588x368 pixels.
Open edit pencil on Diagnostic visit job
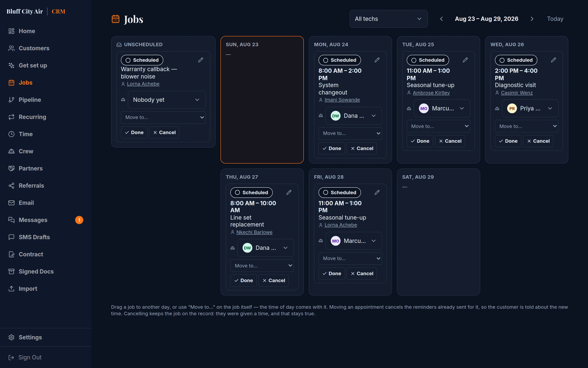click(x=553, y=60)
